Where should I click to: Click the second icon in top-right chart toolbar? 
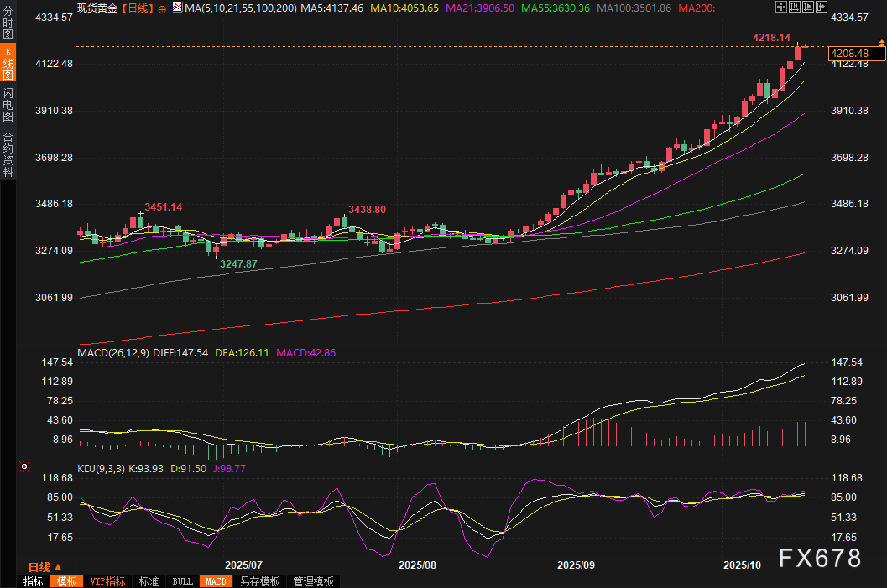click(794, 7)
